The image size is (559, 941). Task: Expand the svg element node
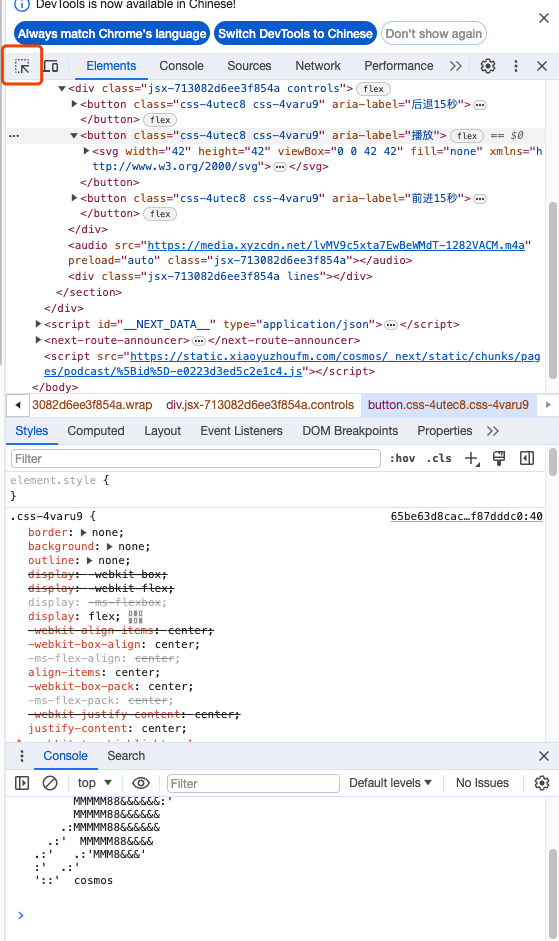[x=86, y=151]
